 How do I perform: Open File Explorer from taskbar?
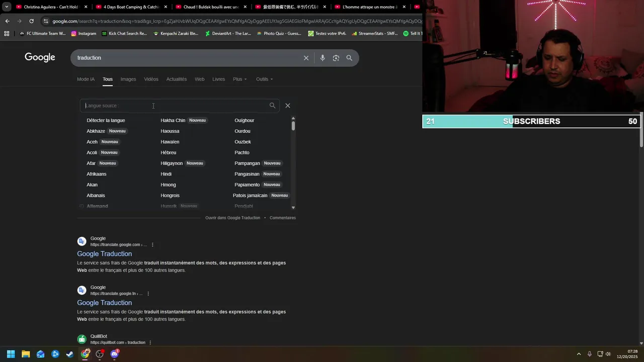(26, 354)
